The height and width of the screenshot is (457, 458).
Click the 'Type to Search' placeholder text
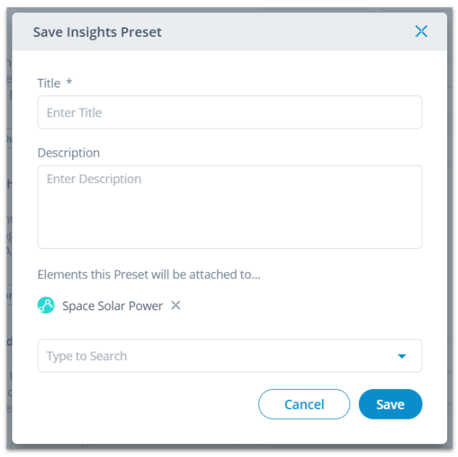coord(87,356)
